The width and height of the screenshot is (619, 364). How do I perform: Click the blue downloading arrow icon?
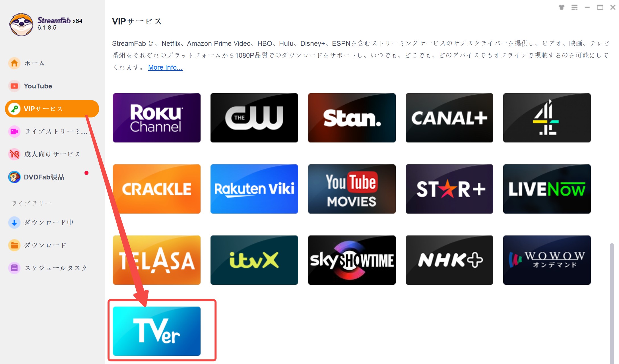click(x=14, y=222)
